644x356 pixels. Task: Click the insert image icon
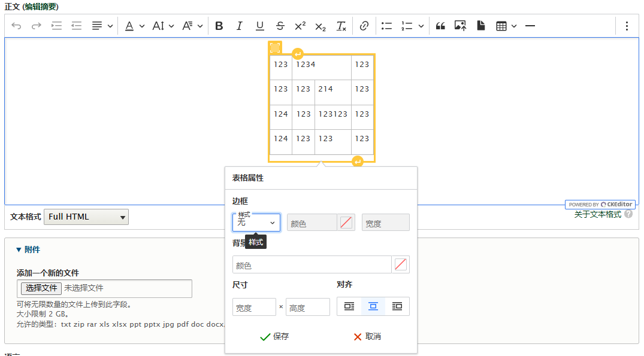pyautogui.click(x=460, y=26)
